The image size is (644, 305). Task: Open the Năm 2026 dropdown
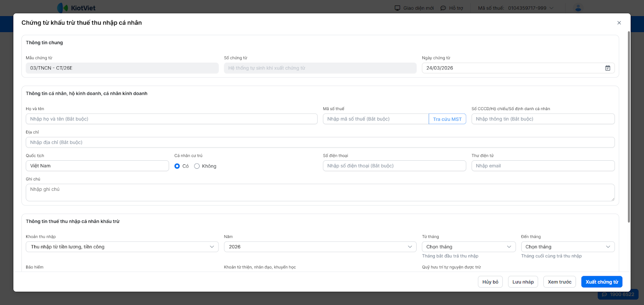(410, 247)
